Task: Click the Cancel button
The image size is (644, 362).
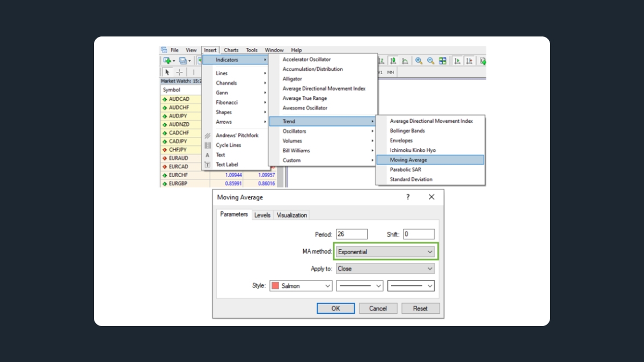Action: 378,308
